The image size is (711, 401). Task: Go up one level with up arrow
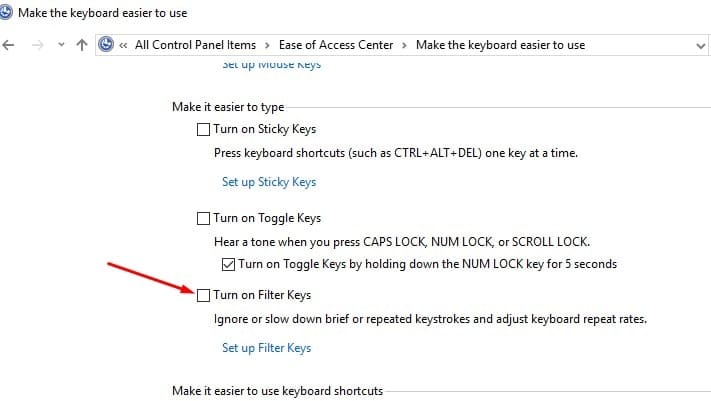point(82,45)
